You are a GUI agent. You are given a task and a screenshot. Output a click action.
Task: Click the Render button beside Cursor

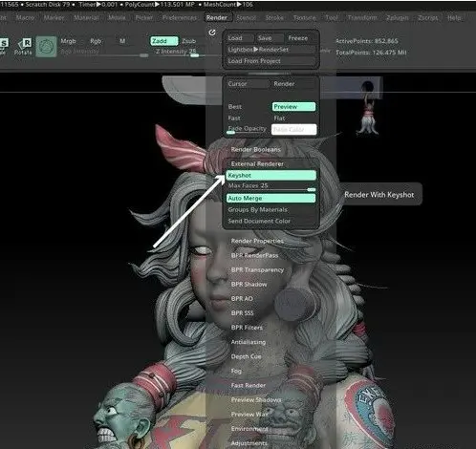click(293, 84)
